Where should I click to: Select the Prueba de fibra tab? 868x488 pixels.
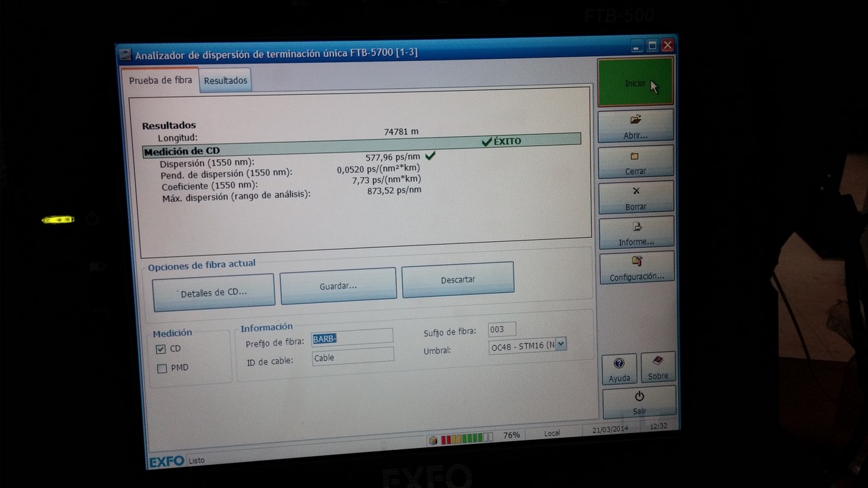pos(161,80)
